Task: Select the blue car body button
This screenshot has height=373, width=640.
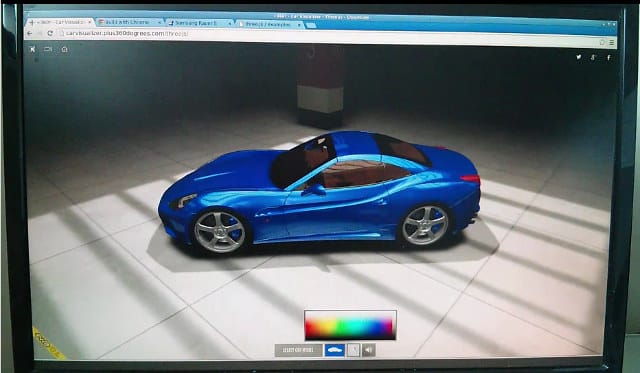Action: [x=335, y=350]
